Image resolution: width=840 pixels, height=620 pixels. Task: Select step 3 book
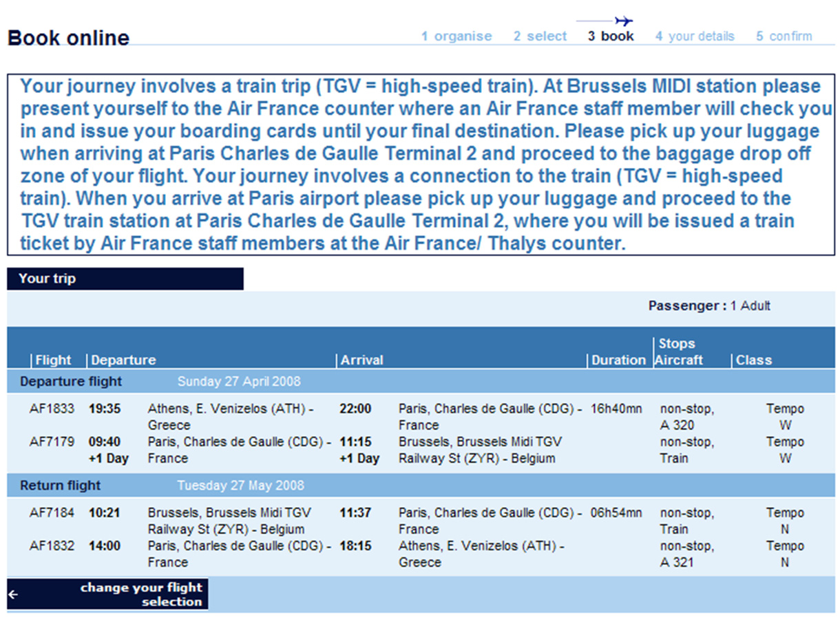611,36
